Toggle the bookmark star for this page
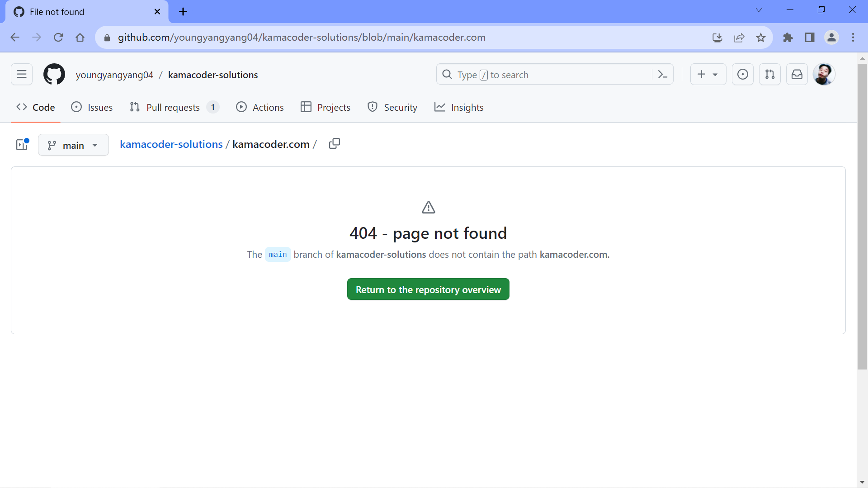Viewport: 868px width, 488px height. (761, 38)
